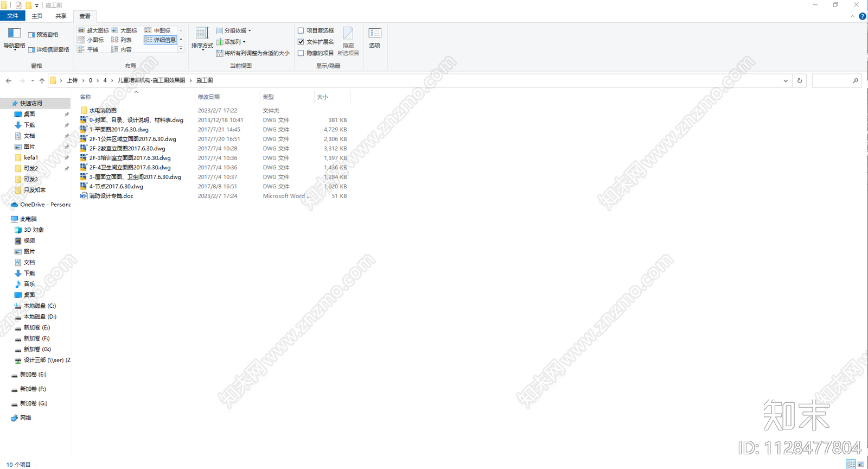Viewport: 868px width, 469px height.
Task: Open the File (文件) menu tab
Action: (x=12, y=16)
